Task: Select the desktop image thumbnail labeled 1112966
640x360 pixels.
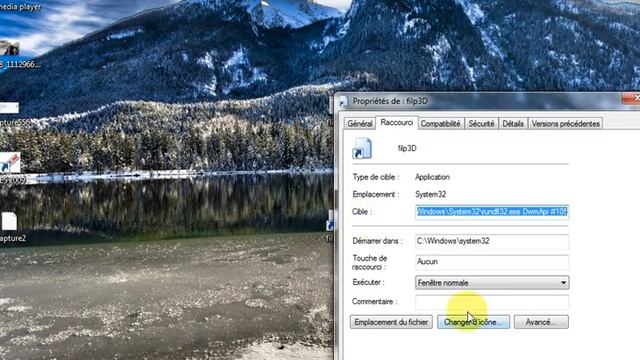Action: click(x=9, y=49)
